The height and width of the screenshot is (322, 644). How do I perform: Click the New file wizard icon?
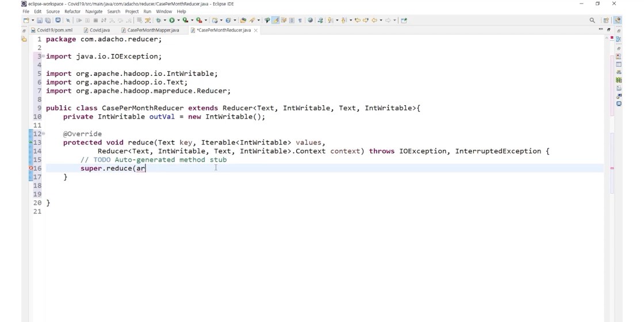[x=26, y=20]
